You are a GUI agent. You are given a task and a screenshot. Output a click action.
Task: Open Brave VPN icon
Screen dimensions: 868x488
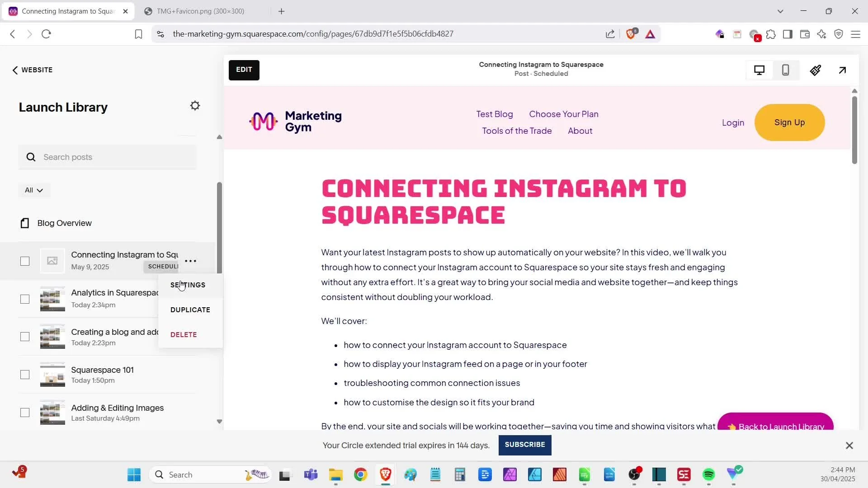[x=839, y=34]
